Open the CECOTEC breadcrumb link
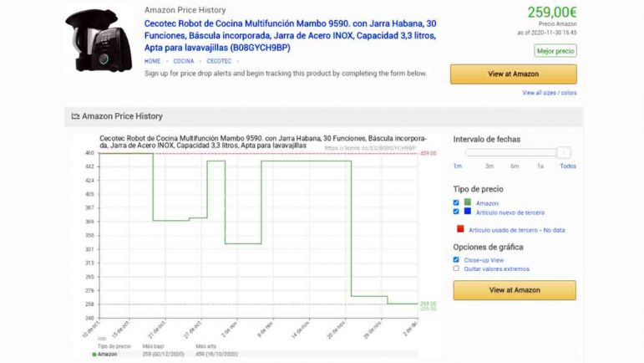 coord(220,61)
